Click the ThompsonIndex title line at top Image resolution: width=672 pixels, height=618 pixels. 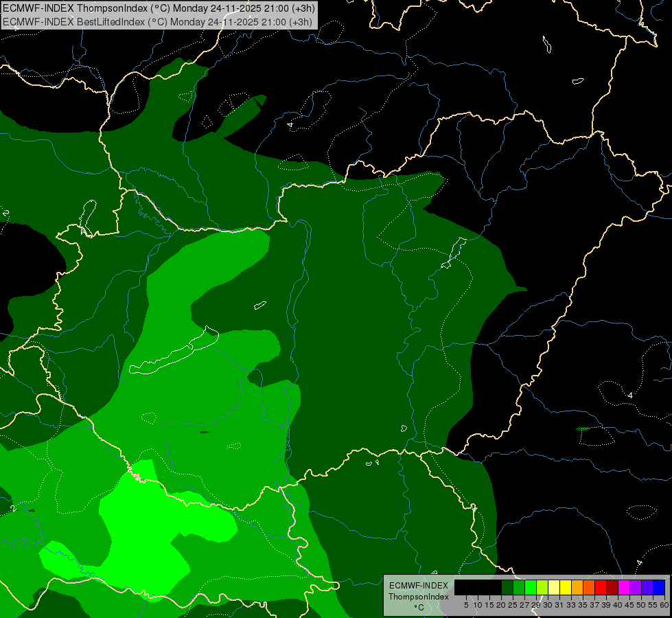[159, 8]
